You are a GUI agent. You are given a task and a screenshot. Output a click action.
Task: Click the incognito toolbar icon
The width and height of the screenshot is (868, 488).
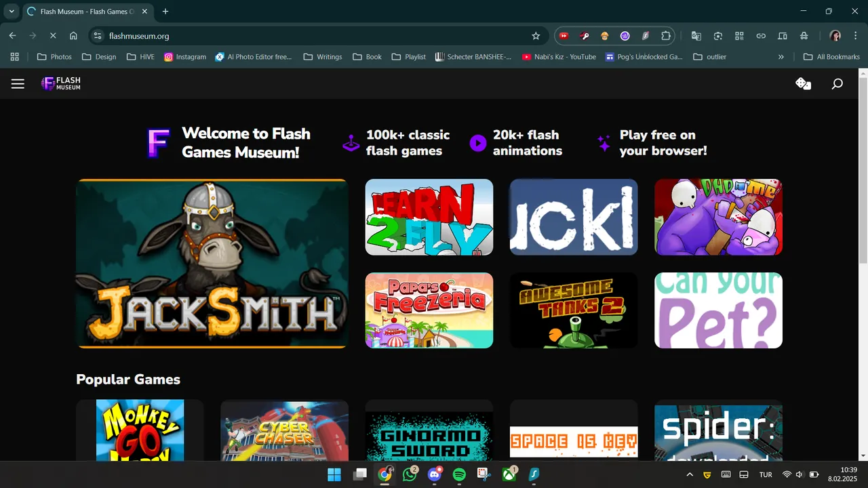pyautogui.click(x=804, y=36)
